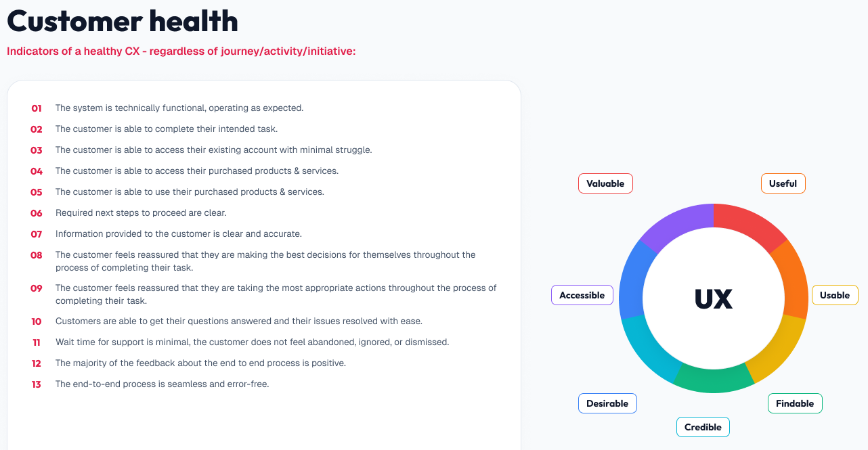This screenshot has height=450, width=868.
Task: Click the Accessible label tag
Action: (582, 295)
